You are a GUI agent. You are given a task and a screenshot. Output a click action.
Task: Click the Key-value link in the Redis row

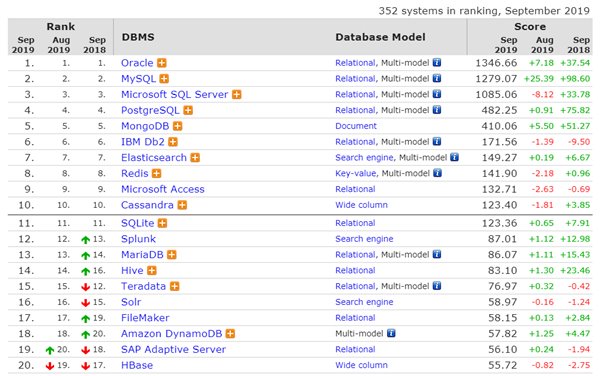coord(355,174)
